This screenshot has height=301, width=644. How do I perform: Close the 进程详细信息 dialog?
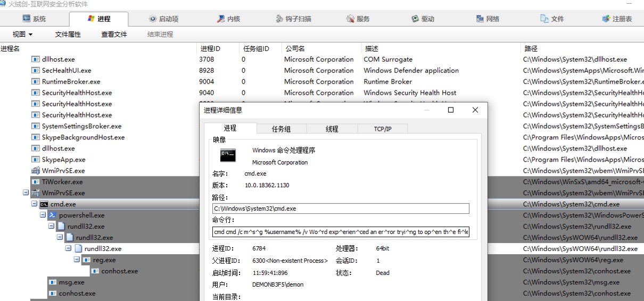(x=475, y=110)
